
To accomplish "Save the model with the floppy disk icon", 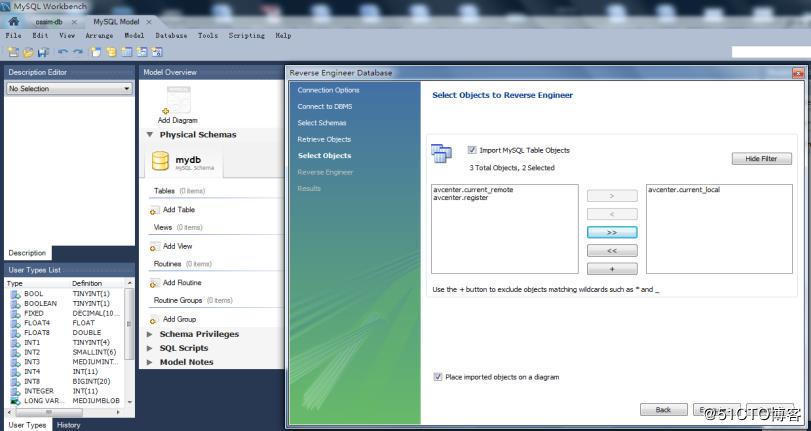I will point(43,52).
